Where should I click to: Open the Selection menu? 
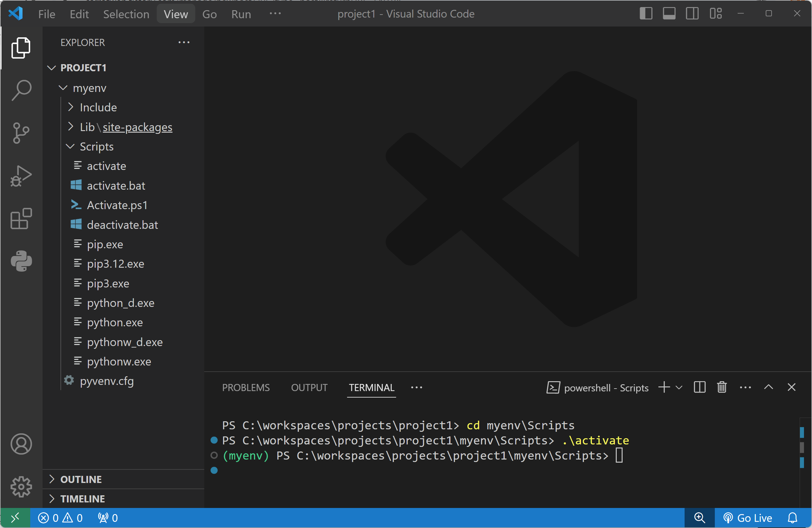pos(126,14)
